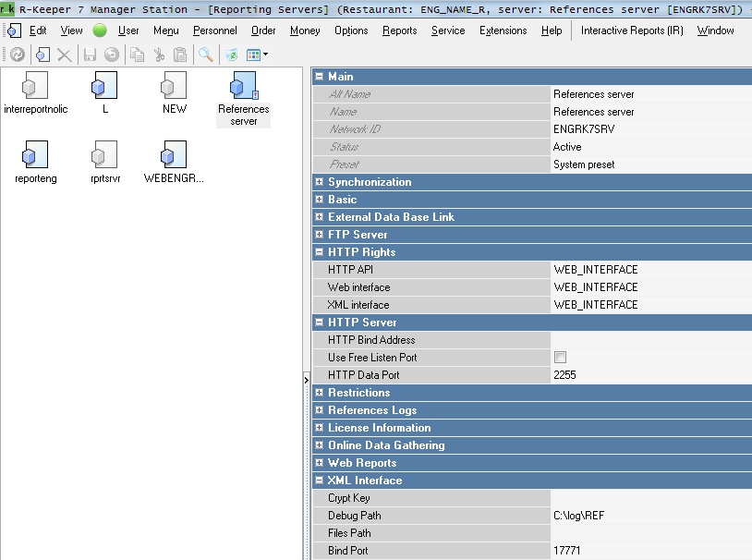Expand the FTP Server section
752x560 pixels.
click(x=319, y=234)
